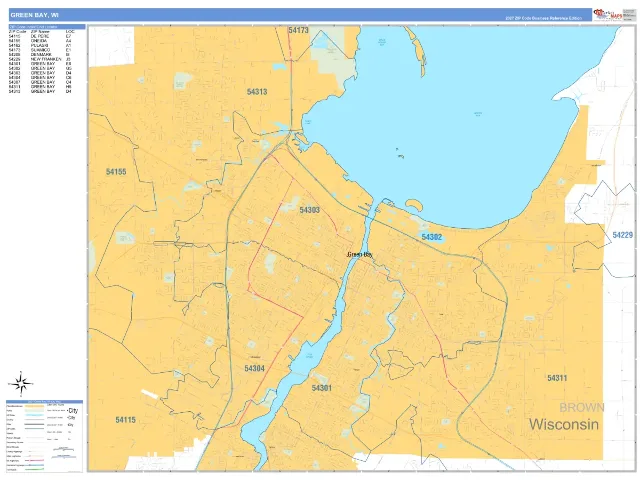Image resolution: width=640 pixels, height=480 pixels.
Task: Select the DENMARK row in ZIP index
Action: [40, 54]
